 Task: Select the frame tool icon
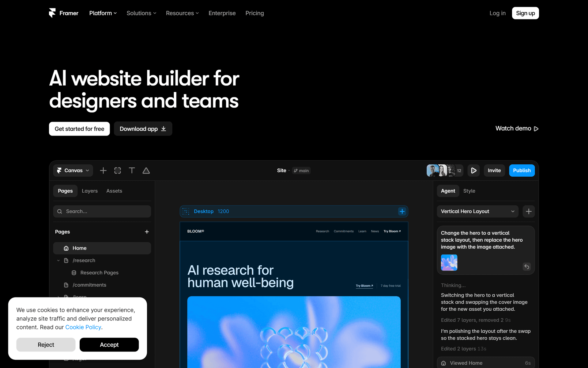click(x=118, y=171)
